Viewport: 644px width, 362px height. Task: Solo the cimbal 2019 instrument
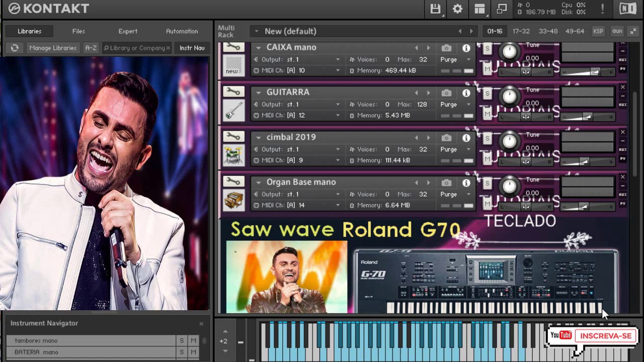487,138
